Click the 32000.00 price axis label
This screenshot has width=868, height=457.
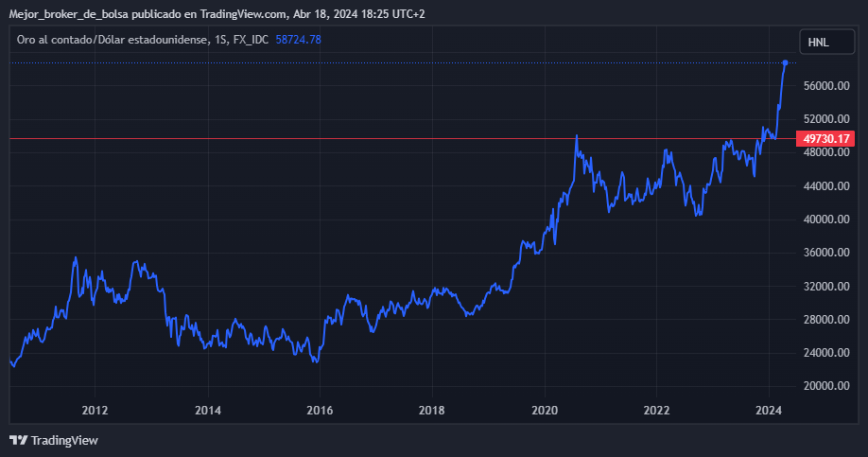click(826, 287)
